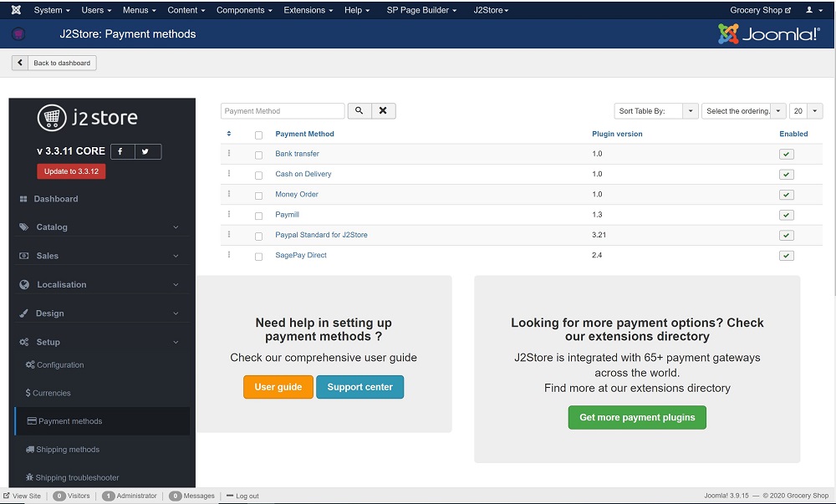Click the back arrow icon by dashboard
The height and width of the screenshot is (504, 836).
pos(21,63)
